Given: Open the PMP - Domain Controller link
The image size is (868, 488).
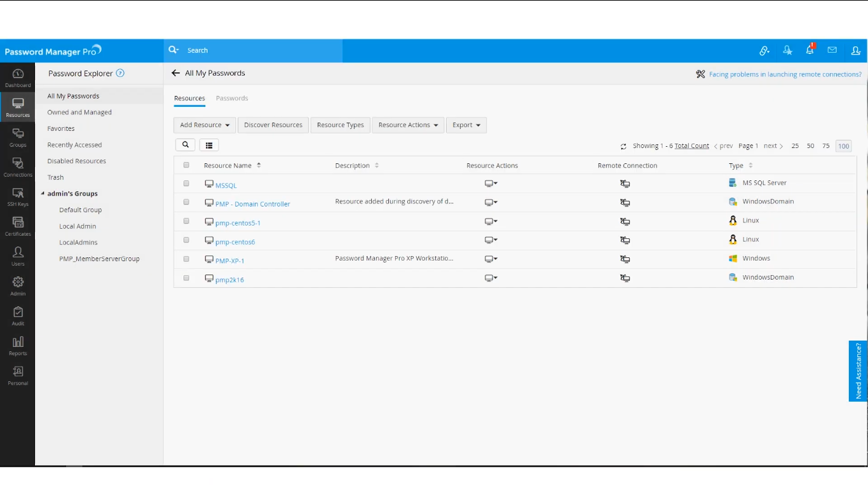Looking at the screenshot, I should (x=252, y=204).
